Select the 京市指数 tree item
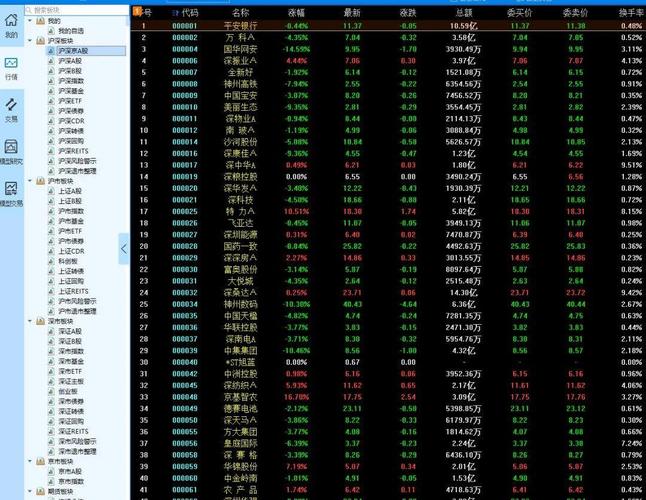This screenshot has width=646, height=500. coord(71,481)
